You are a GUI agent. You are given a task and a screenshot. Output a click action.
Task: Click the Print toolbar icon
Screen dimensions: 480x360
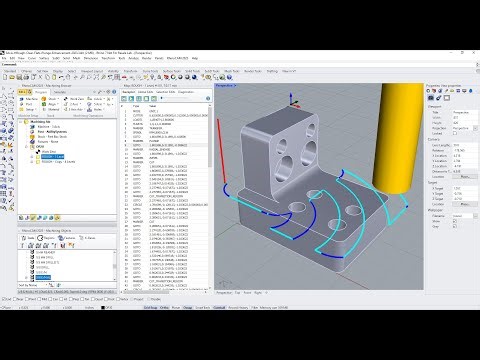tap(26, 77)
